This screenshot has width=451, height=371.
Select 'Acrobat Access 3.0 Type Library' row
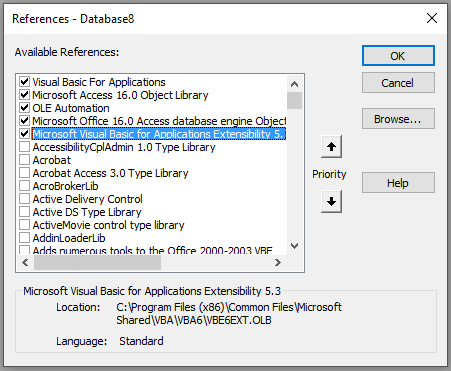point(110,173)
